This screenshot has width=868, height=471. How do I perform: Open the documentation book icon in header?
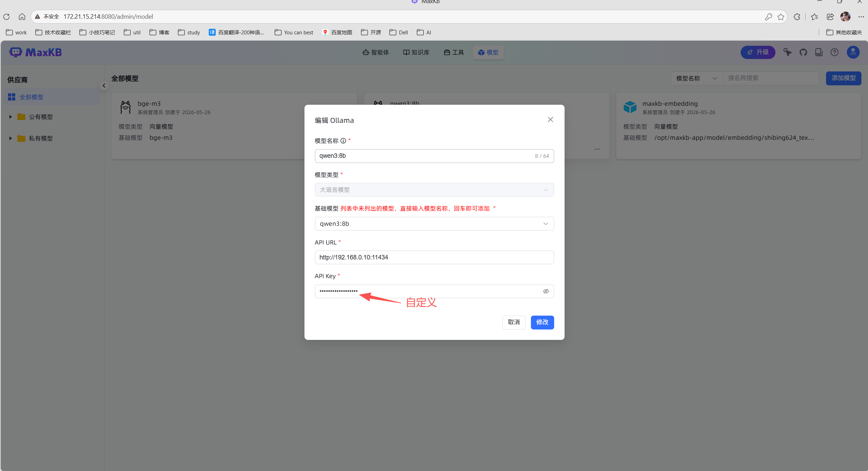click(819, 52)
